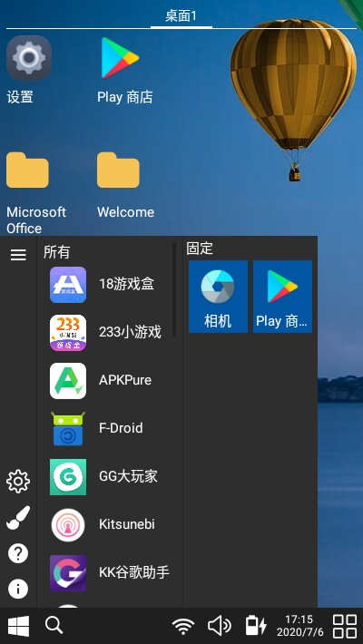Screen dimensions: 363x644
Task: Open the taskbar search magnifier
Action: coord(54,625)
